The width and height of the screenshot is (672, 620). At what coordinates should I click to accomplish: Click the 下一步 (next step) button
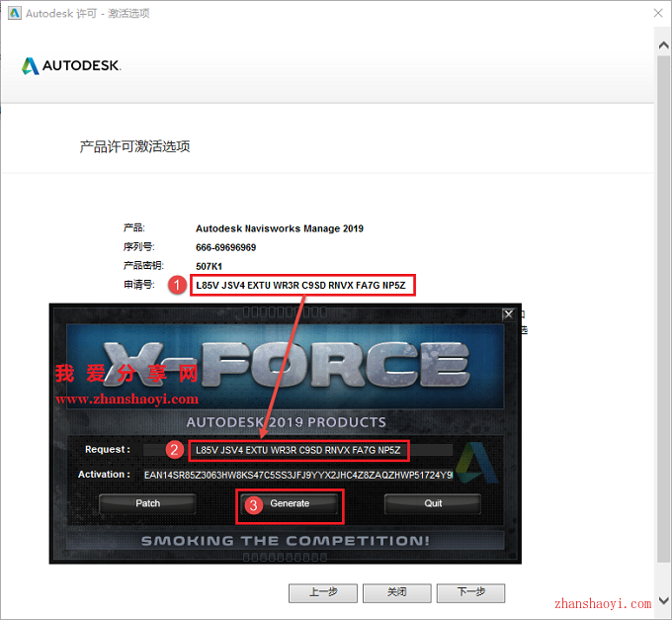(470, 592)
